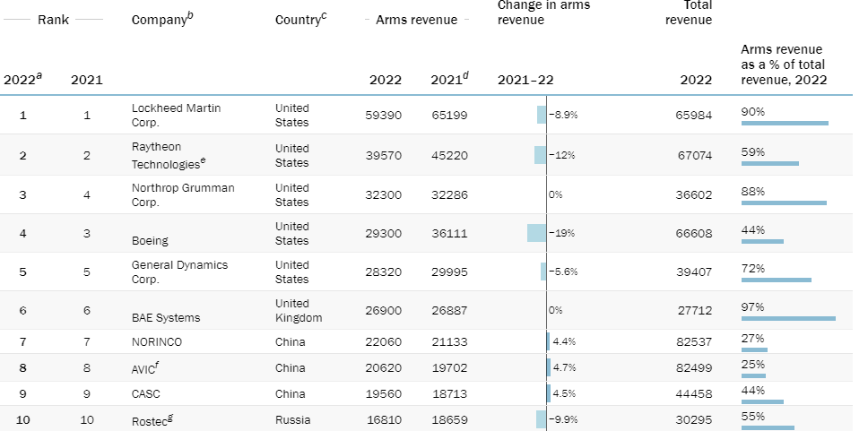Click total revenue value 82537
The height and width of the screenshot is (431, 868).
pyautogui.click(x=694, y=342)
